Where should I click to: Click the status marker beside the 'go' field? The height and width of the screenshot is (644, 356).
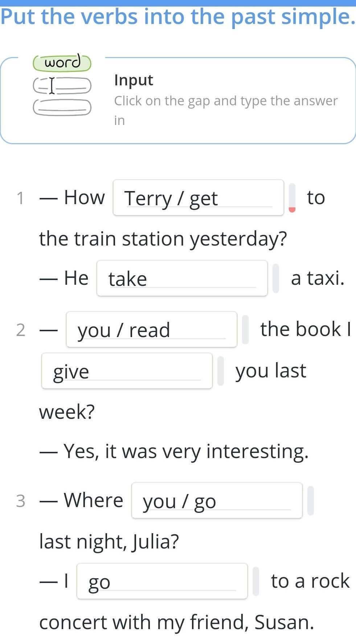pos(256,581)
